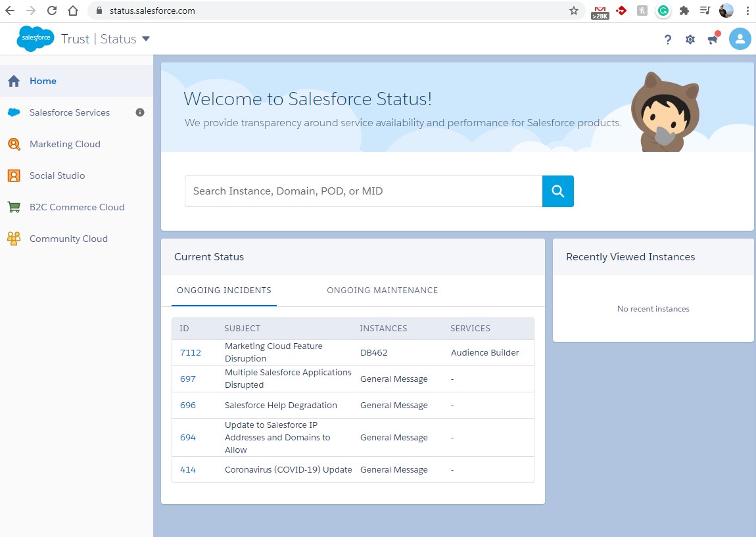Screen dimensions: 756x537
Task: Go to Home in the sidebar
Action: point(43,81)
